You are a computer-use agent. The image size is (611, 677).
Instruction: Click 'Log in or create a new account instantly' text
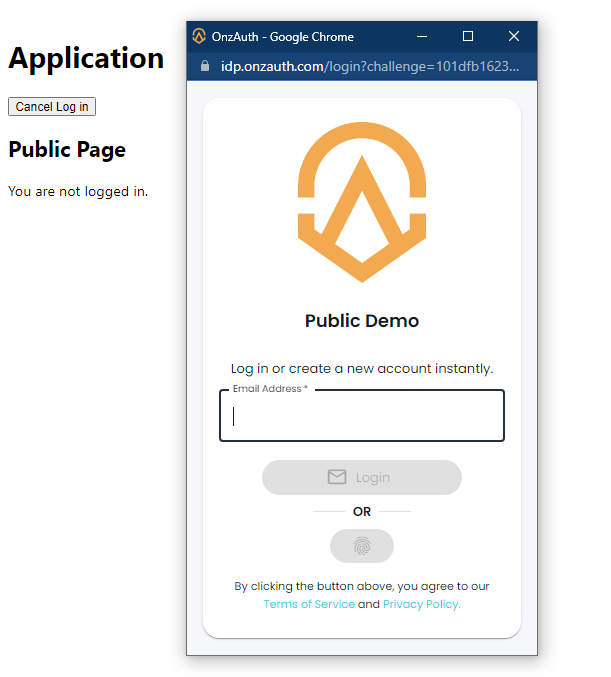[362, 369]
